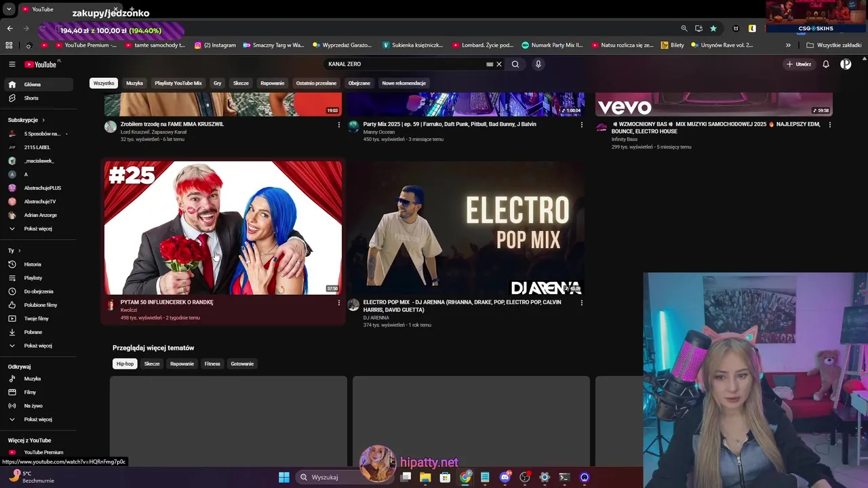The height and width of the screenshot is (488, 868).
Task: Open the Instagram bookmark
Action: coord(215,45)
